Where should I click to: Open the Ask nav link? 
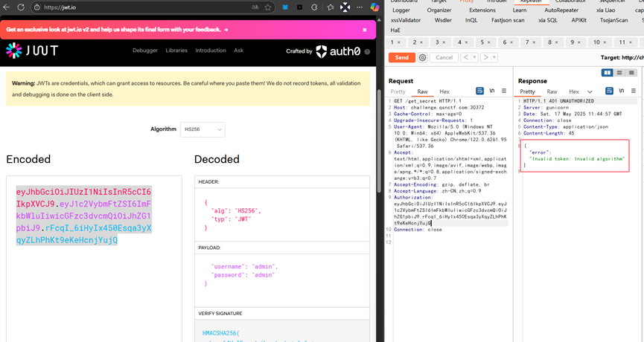(x=239, y=51)
